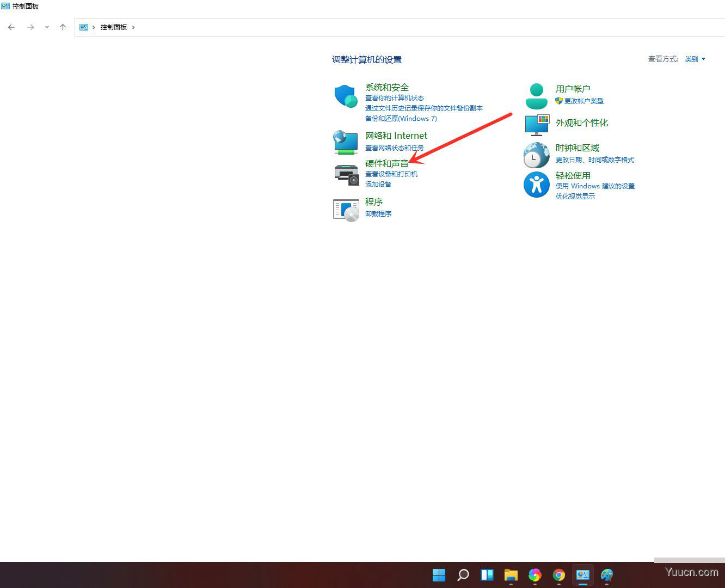Open 查看网络状态和任务 link
Screen dimensions: 725x588
pos(394,148)
